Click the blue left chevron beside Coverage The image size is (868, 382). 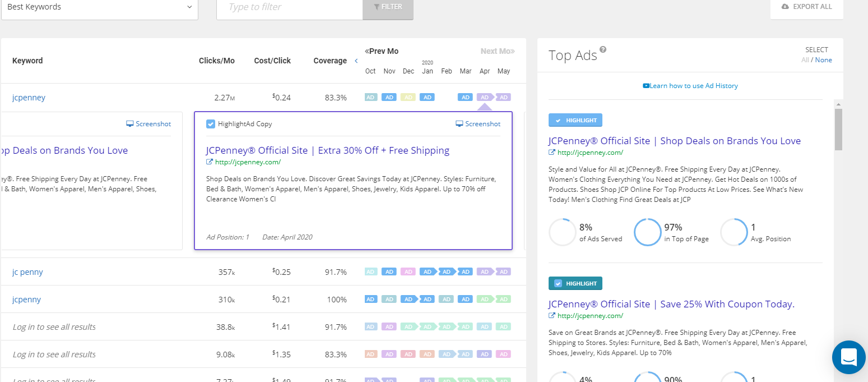[x=356, y=61]
